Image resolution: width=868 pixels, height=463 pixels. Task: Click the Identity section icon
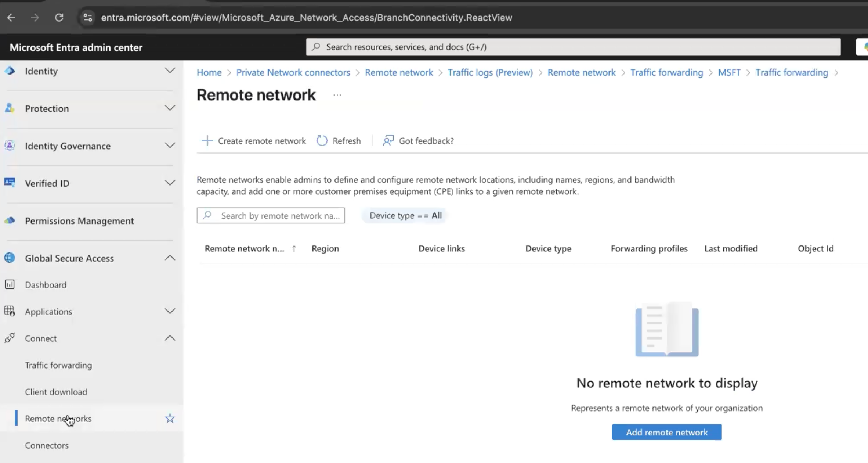(x=10, y=71)
